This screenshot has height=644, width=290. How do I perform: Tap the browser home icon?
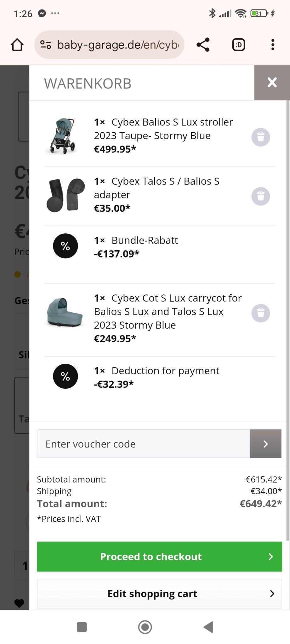pyautogui.click(x=17, y=45)
